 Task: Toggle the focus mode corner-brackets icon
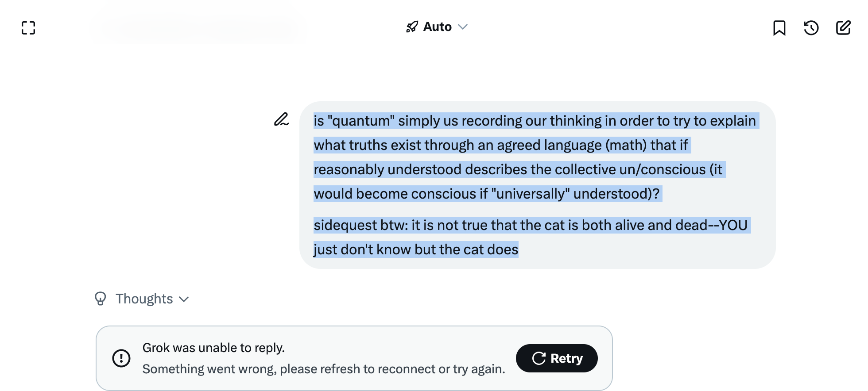click(x=28, y=28)
